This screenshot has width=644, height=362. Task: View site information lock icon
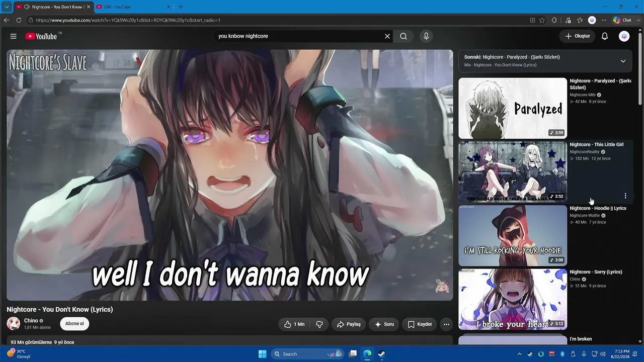[31, 20]
